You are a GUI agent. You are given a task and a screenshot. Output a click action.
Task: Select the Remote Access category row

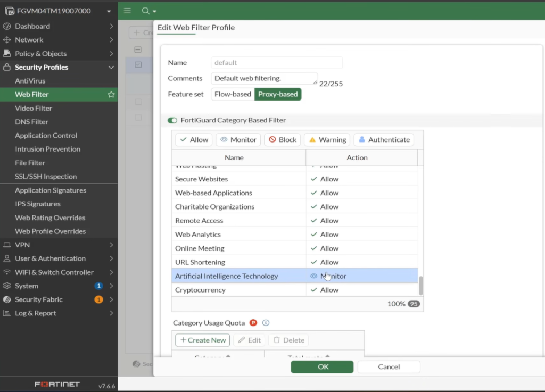[295, 221]
